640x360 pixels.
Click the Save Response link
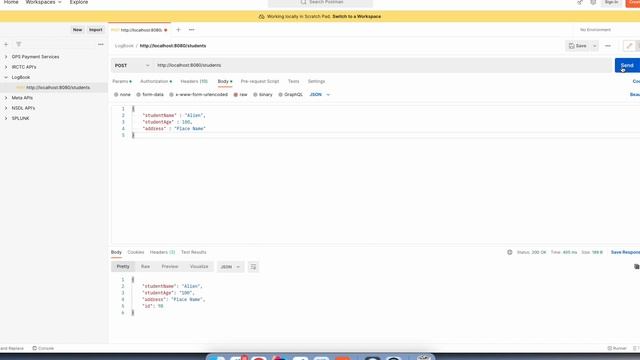point(625,252)
